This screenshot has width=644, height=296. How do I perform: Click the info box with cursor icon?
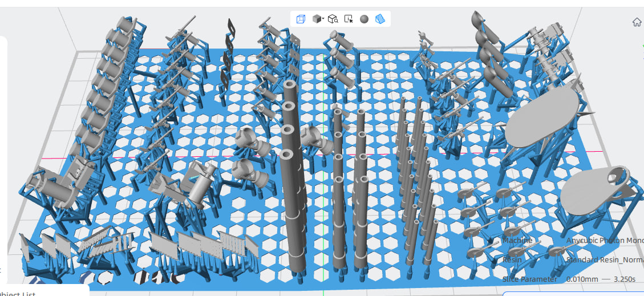click(x=349, y=19)
